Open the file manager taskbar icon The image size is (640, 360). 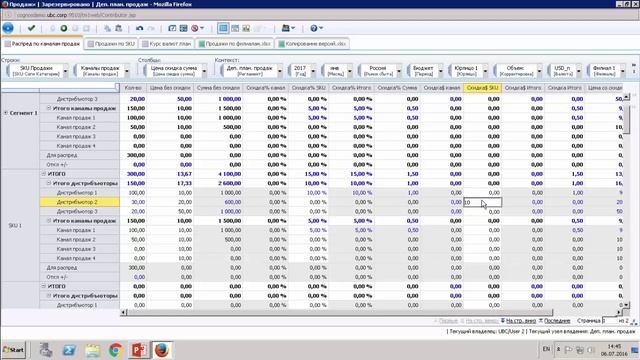[x=46, y=350]
